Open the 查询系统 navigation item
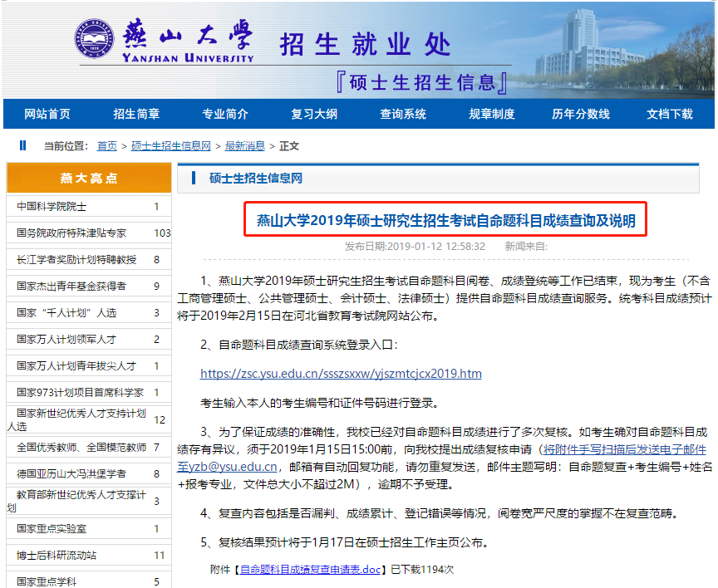 pyautogui.click(x=403, y=114)
